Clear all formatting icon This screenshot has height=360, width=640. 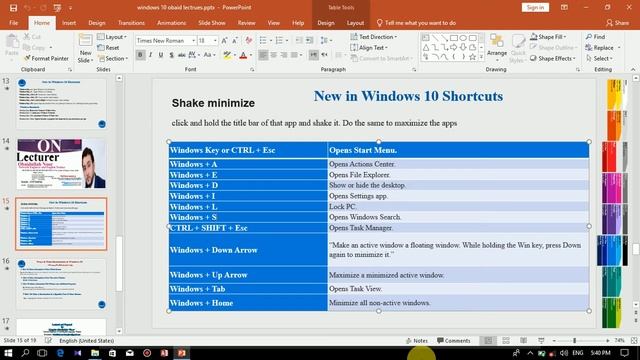tap(249, 40)
